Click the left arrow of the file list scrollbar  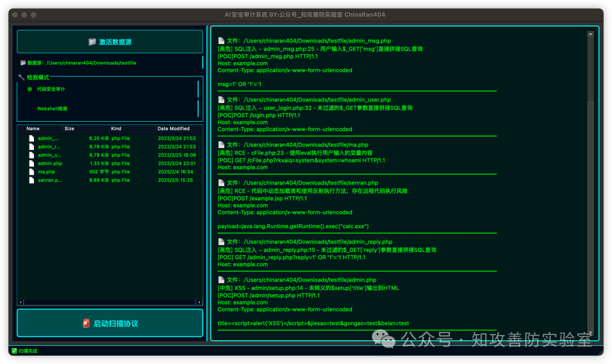[x=21, y=302]
